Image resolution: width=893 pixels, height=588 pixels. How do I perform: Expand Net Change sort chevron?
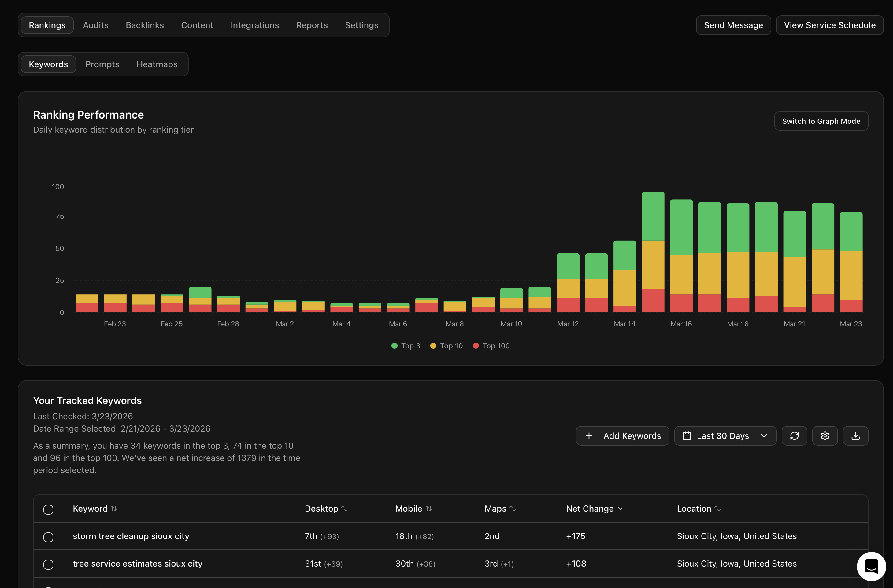(x=620, y=509)
